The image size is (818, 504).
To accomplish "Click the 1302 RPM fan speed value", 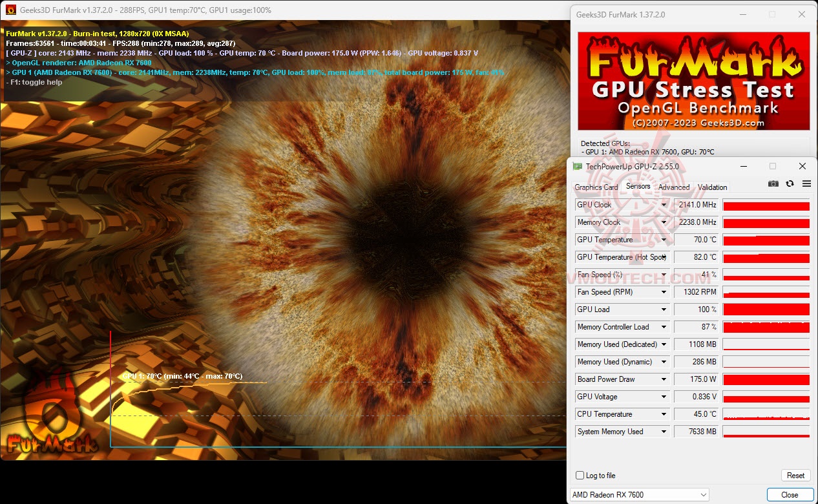I will (697, 292).
